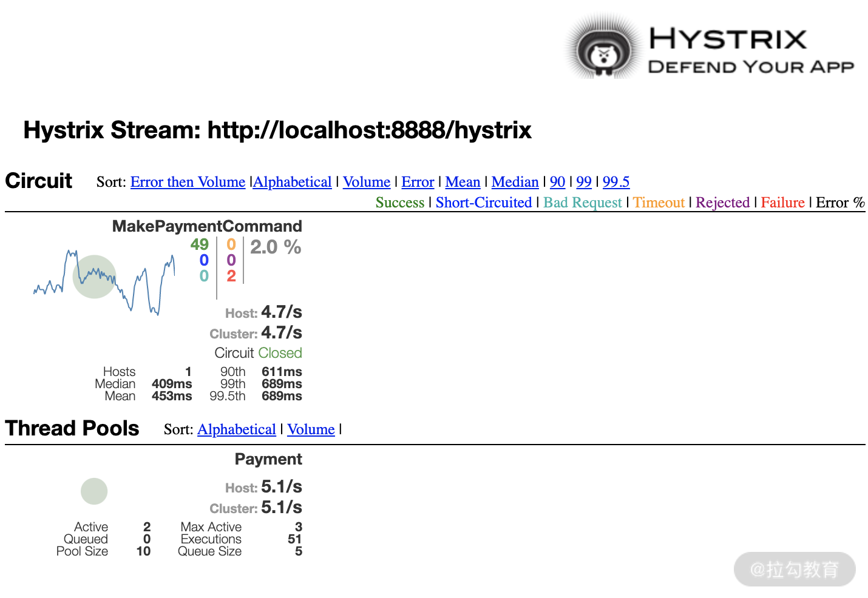Click the Max Active value 3

299,527
